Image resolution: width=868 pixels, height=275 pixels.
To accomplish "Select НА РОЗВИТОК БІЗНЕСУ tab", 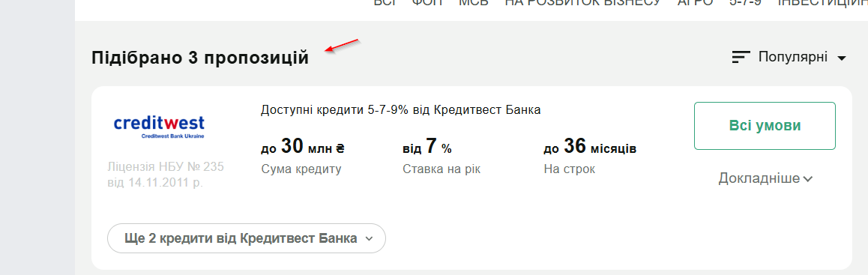I will pos(583,3).
